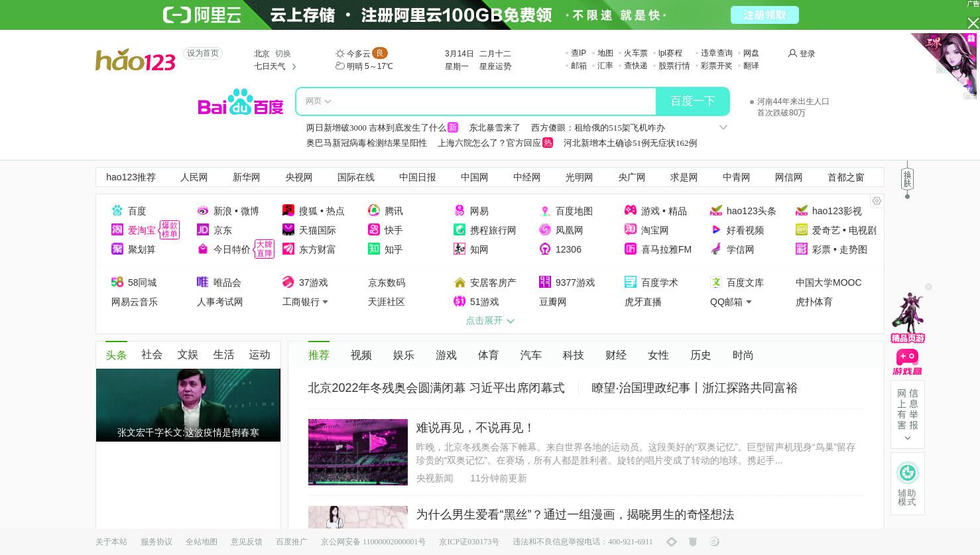The width and height of the screenshot is (980, 555).
Task: Open the 新华网 link
Action: 247,177
